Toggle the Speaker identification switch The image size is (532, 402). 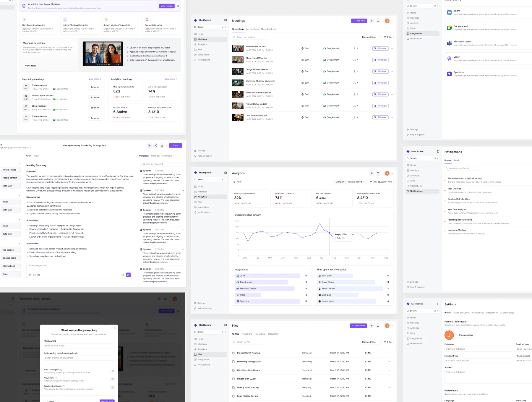[112, 388]
